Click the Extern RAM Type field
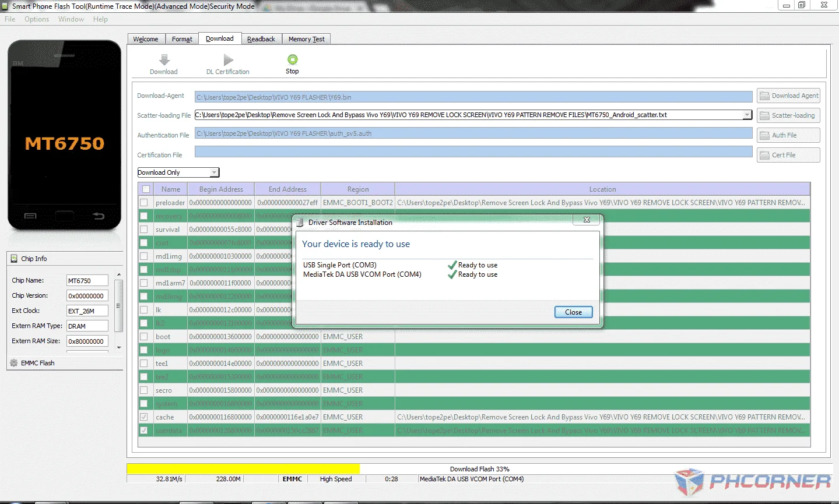The image size is (839, 504). tap(87, 326)
